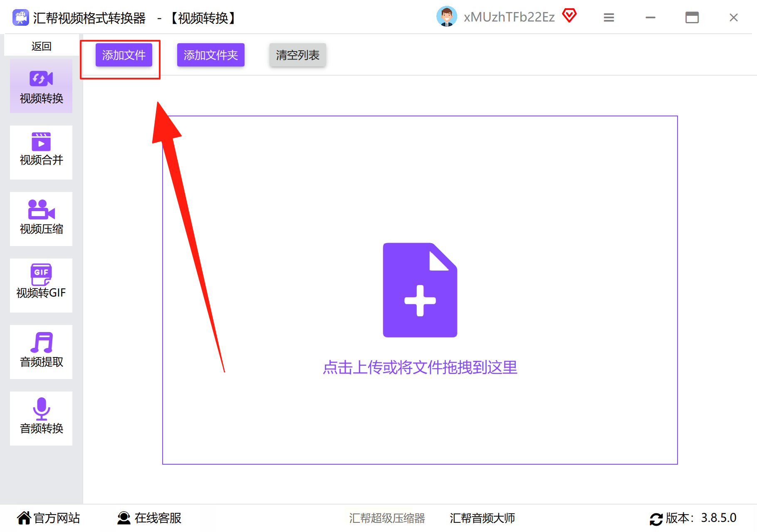Open the 音频转换 tool
The width and height of the screenshot is (757, 532).
(41, 419)
